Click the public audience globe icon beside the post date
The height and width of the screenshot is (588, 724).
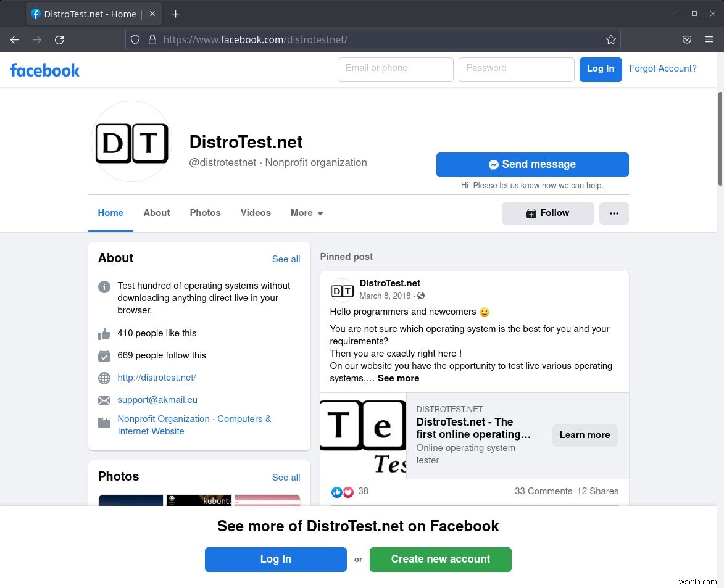(420, 296)
